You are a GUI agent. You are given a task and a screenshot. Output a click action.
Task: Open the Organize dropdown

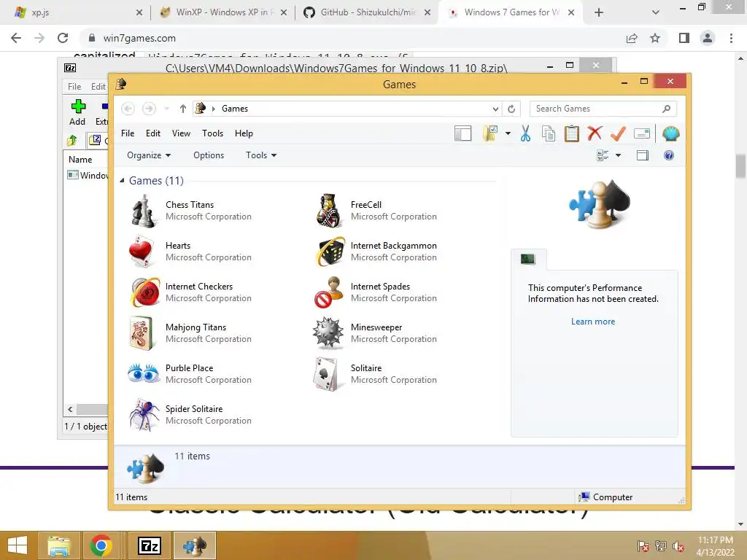point(149,155)
